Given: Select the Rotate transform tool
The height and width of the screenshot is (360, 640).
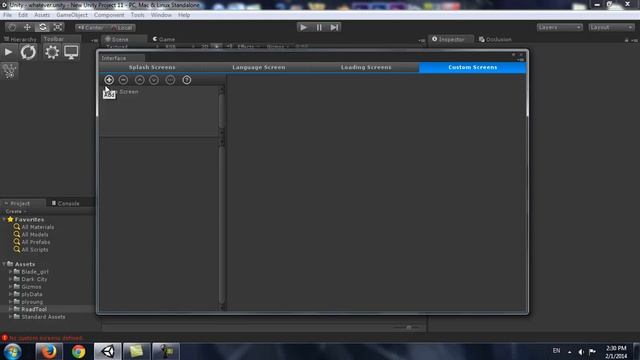Looking at the screenshot, I should pyautogui.click(x=42, y=27).
